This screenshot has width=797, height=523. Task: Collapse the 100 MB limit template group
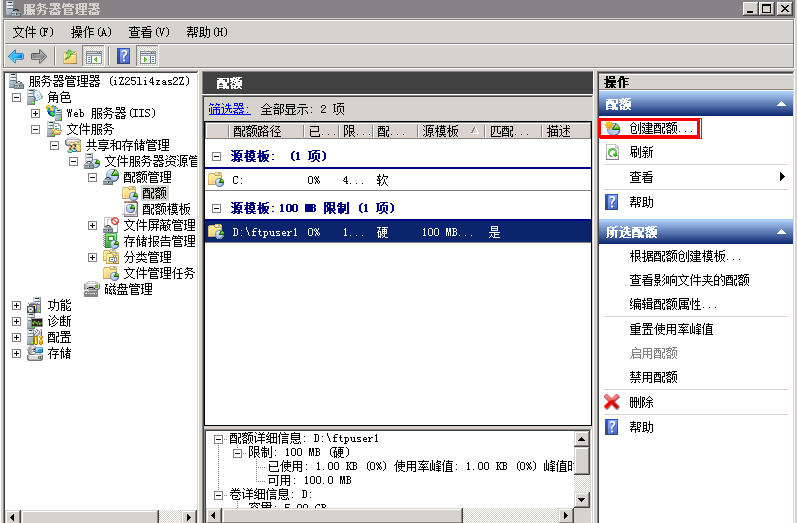click(x=216, y=207)
